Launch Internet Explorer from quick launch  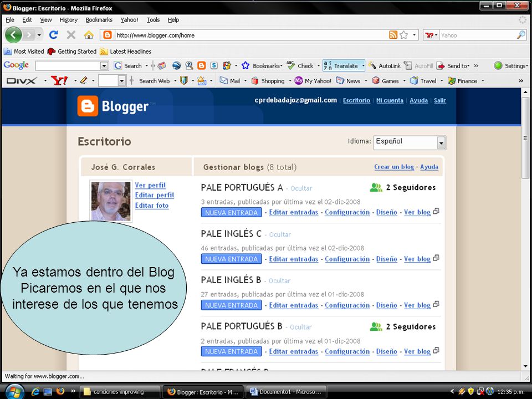35,392
